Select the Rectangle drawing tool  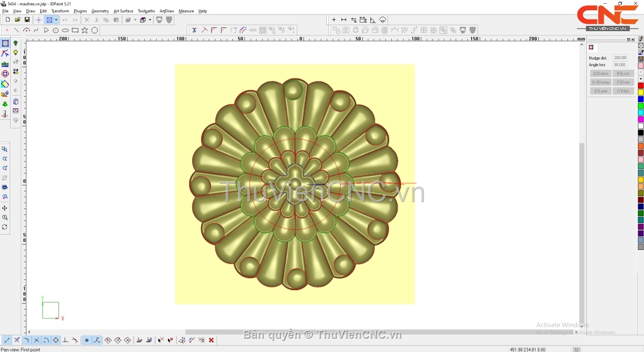(x=75, y=31)
